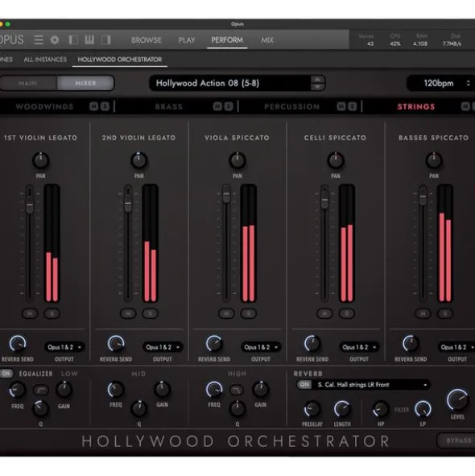This screenshot has height=476, width=475.
Task: Mute the Celli Spiccato channel
Action: click(324, 313)
